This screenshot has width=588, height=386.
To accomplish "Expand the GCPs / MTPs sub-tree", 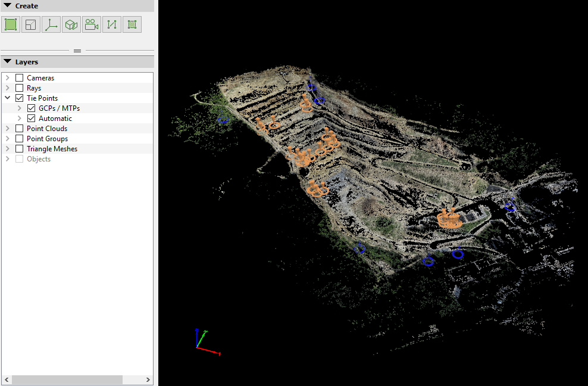I will tap(18, 108).
